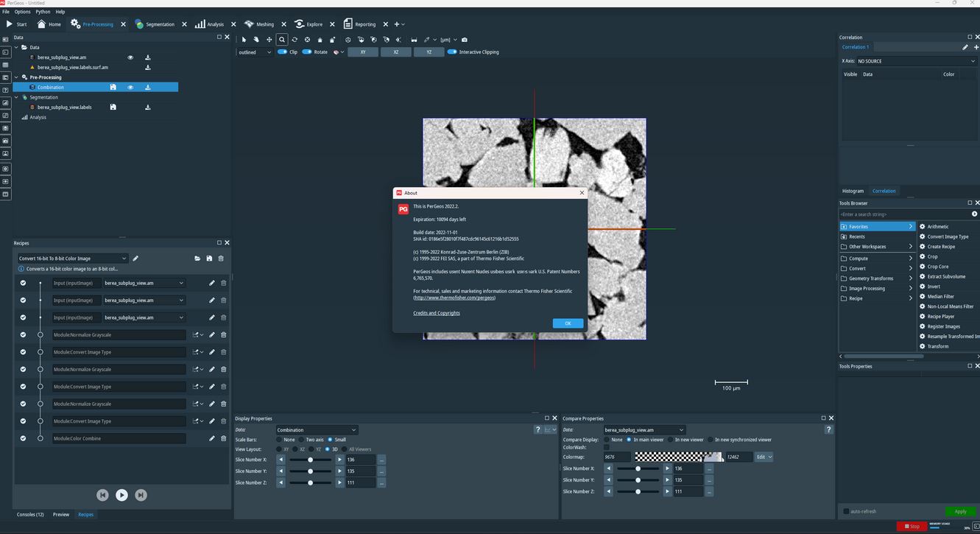Collapse the Segmentation tree group

click(17, 97)
